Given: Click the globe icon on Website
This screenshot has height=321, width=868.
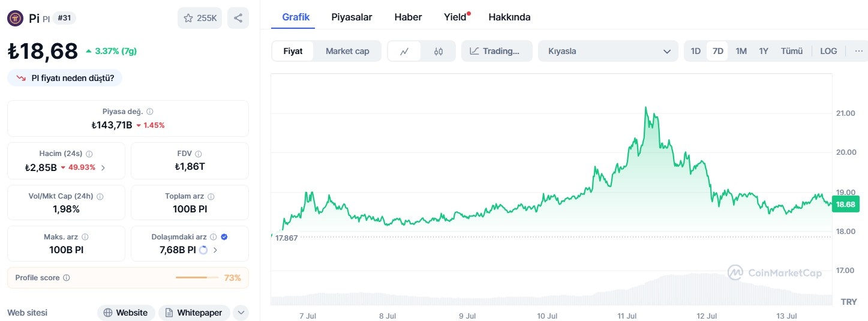Looking at the screenshot, I should [108, 313].
